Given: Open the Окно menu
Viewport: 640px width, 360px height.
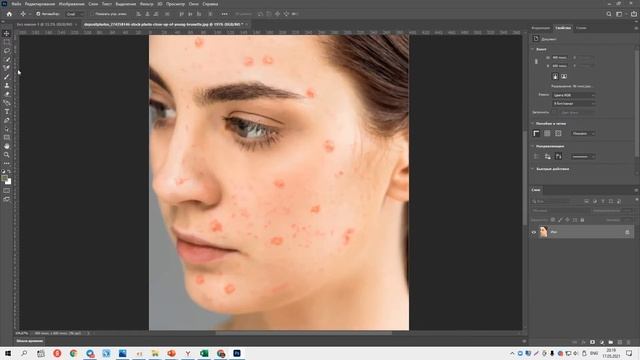Looking at the screenshot, I should click(x=193, y=4).
